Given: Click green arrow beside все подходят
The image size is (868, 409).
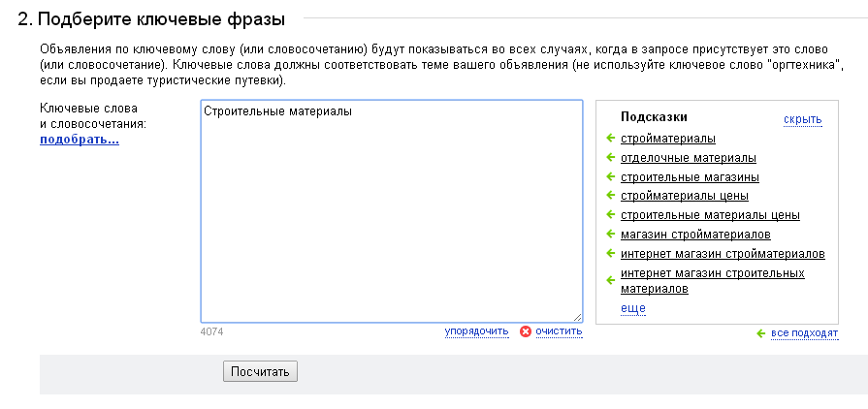Looking at the screenshot, I should point(761,333).
